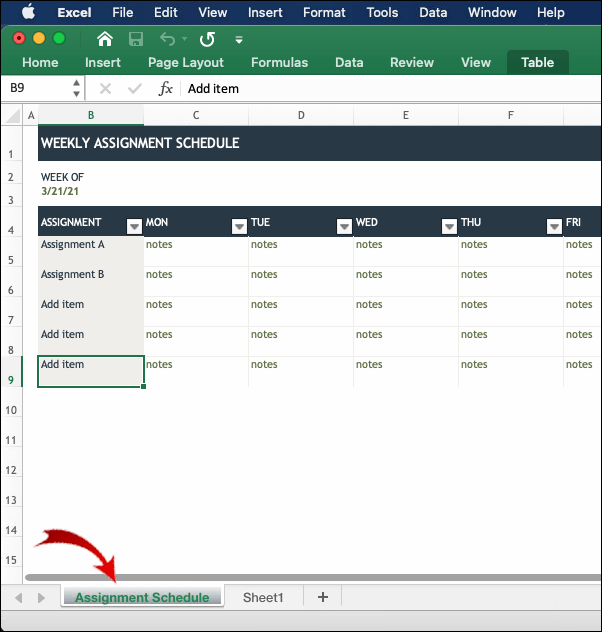The image size is (602, 632).
Task: Open the WED column filter dropdown
Action: point(449,227)
